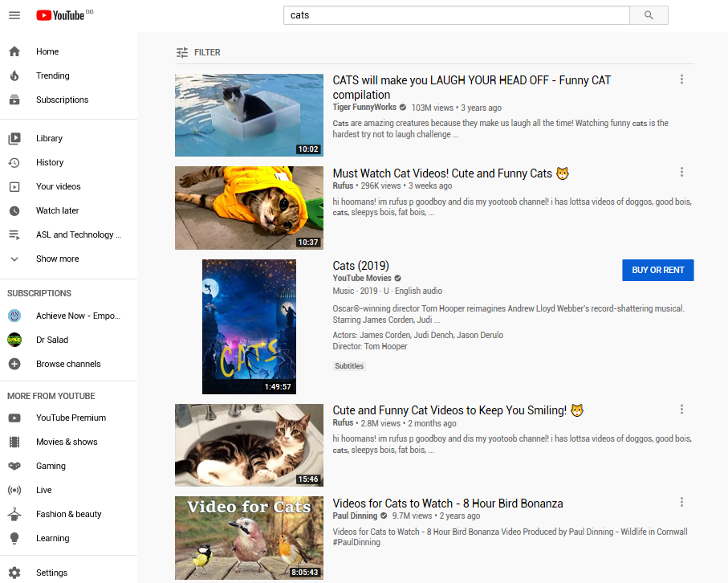Viewport: 728px width, 583px height.
Task: Click the Learning lightbulb icon
Action: coord(14,538)
